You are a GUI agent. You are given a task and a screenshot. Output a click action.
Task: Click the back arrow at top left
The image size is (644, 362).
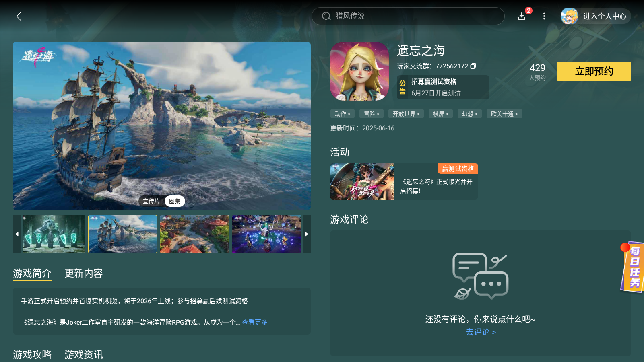(19, 16)
